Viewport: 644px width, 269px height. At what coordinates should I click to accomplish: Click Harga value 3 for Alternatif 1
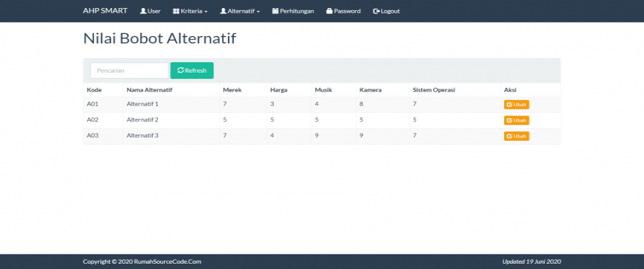pyautogui.click(x=272, y=104)
